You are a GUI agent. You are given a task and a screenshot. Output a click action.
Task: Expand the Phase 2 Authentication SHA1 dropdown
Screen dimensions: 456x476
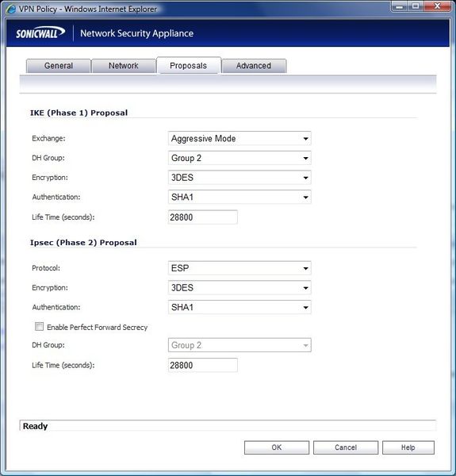point(239,308)
